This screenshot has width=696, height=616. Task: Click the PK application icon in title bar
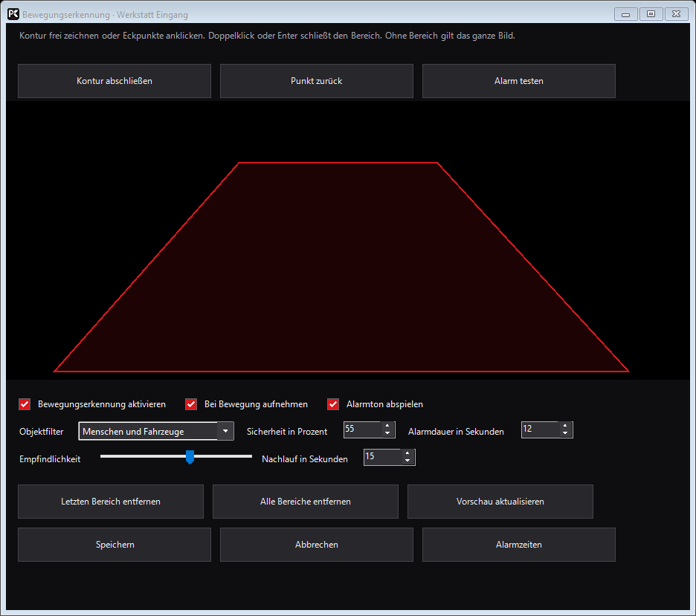(13, 14)
